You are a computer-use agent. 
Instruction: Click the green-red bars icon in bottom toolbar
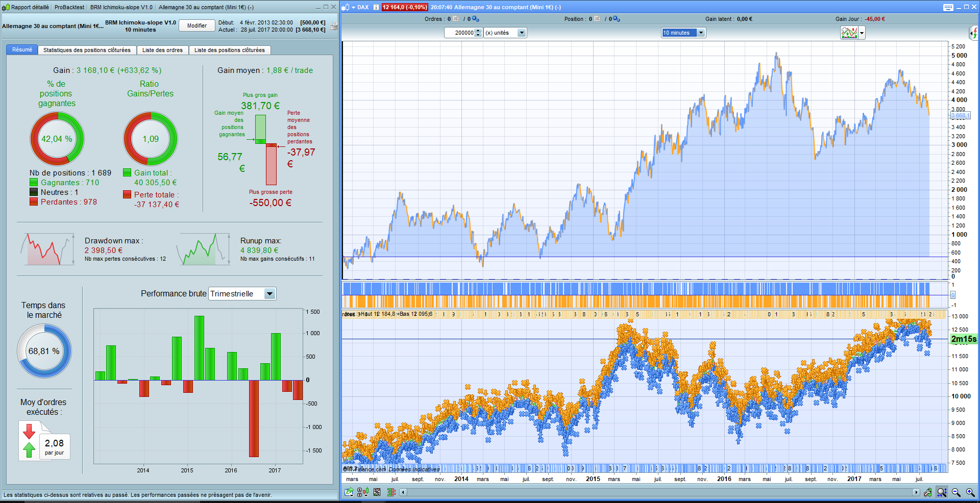(x=391, y=492)
